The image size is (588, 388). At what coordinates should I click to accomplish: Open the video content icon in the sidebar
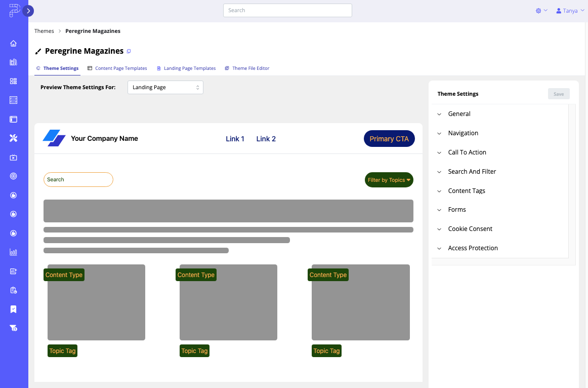click(13, 157)
